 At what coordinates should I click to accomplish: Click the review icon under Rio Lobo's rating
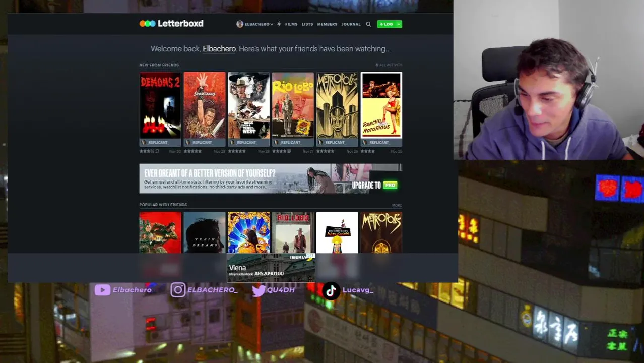pos(289,151)
